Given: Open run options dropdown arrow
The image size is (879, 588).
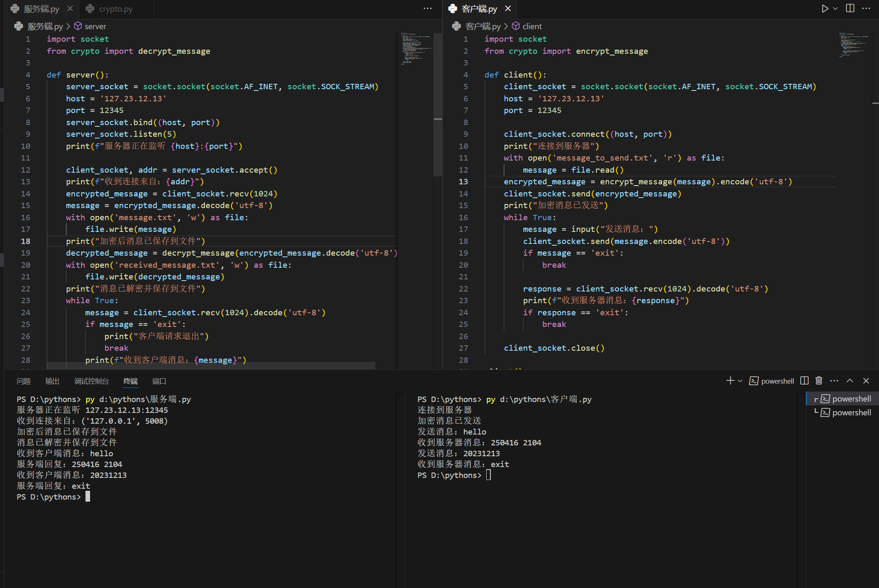Looking at the screenshot, I should click(x=836, y=9).
